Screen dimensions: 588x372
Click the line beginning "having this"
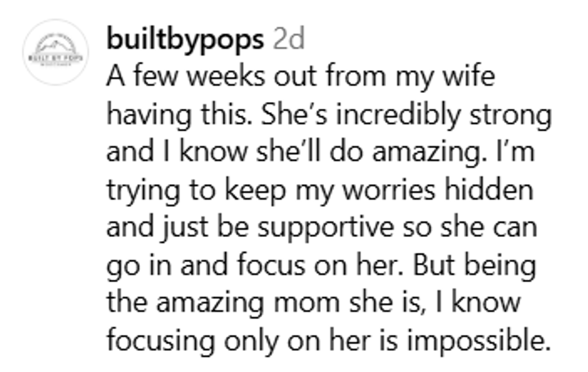pos(328,116)
